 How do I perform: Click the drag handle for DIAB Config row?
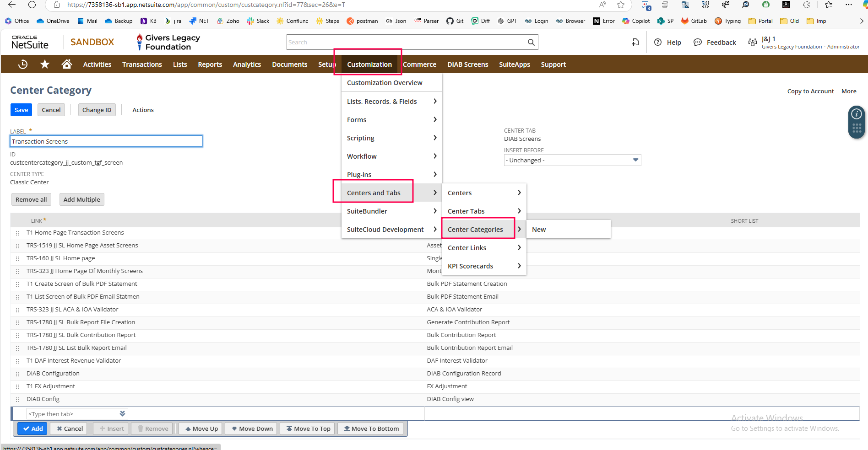(17, 399)
